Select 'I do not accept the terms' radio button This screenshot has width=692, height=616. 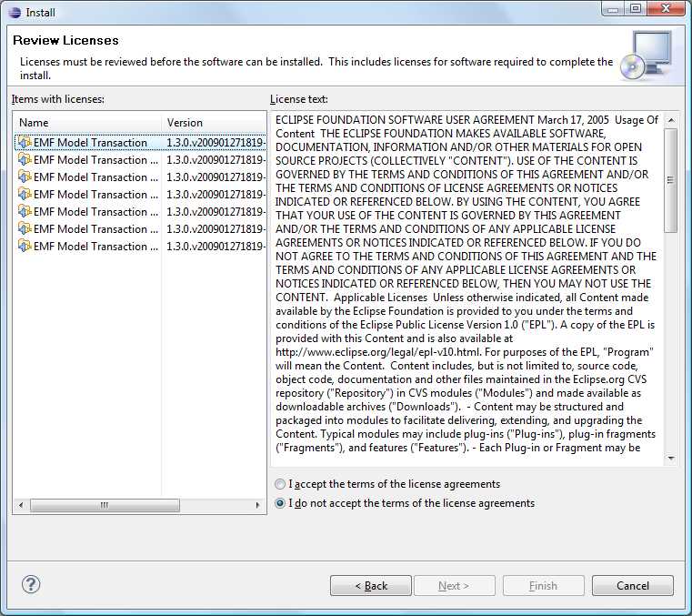click(280, 503)
